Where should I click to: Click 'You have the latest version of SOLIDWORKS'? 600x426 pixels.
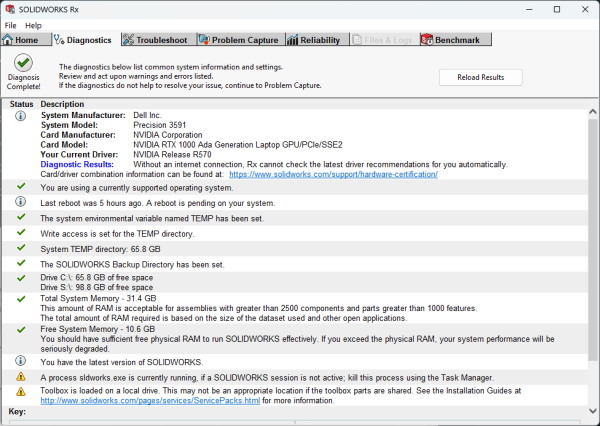[122, 362]
